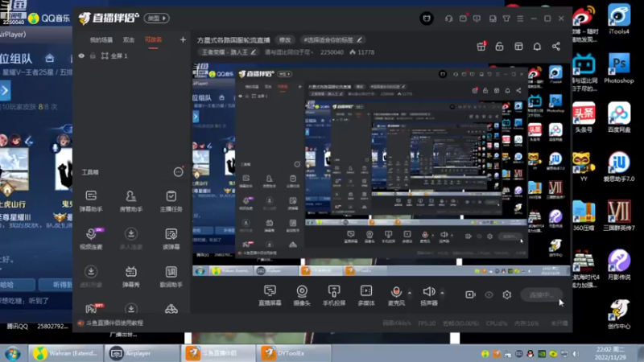The width and height of the screenshot is (644, 362).
Task: Open gift box icon with red badge
Action: pyautogui.click(x=481, y=46)
